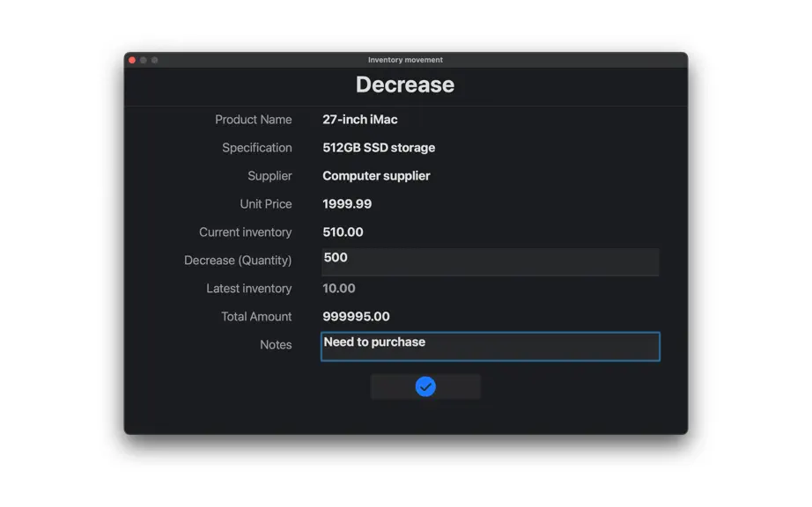Click the Latest inventory label
This screenshot has width=812, height=507.
tap(249, 288)
